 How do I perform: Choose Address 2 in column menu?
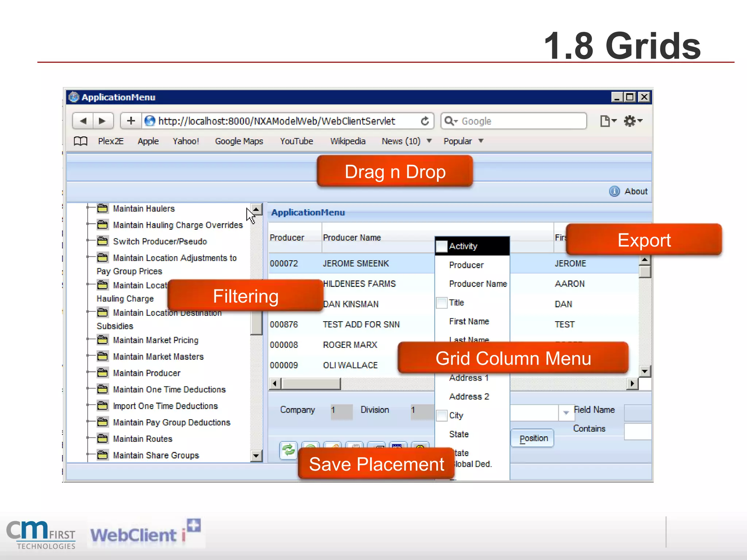[469, 396]
